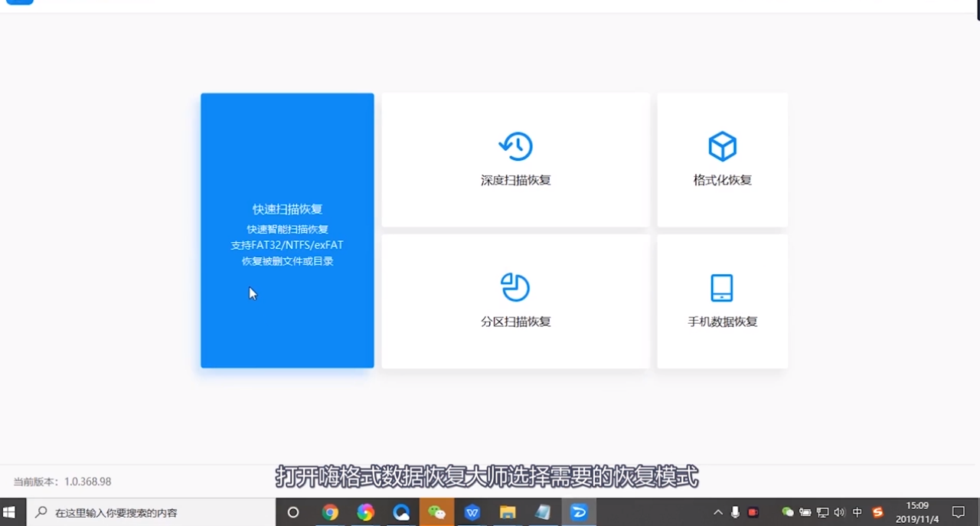The width and height of the screenshot is (980, 526).
Task: Show hidden system tray icons
Action: tap(717, 512)
